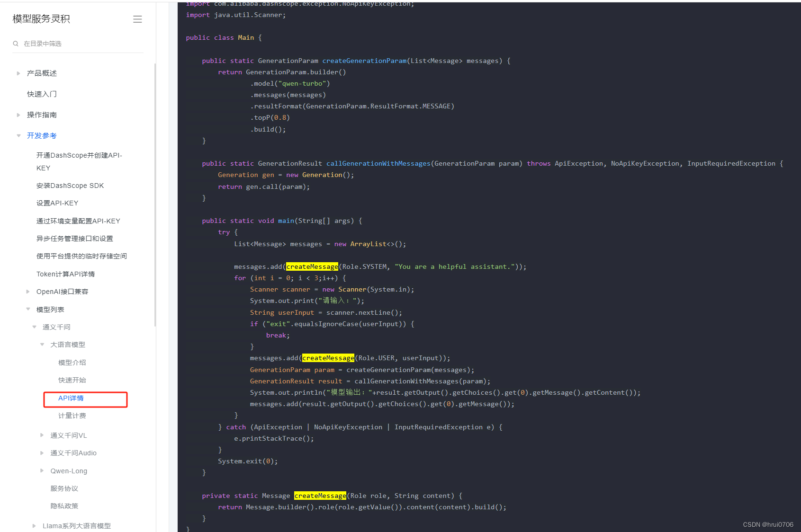Select the 大语言模型 item
This screenshot has height=532, width=801.
point(68,345)
